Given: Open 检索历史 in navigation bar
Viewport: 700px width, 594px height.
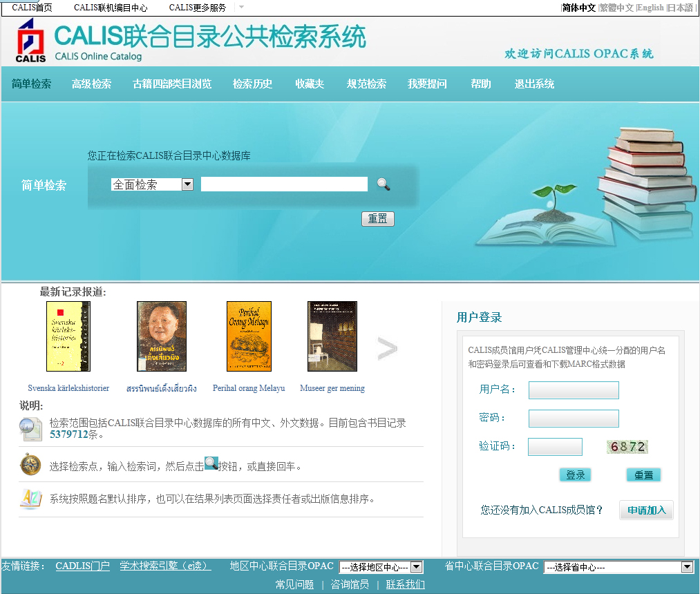Looking at the screenshot, I should click(x=252, y=84).
